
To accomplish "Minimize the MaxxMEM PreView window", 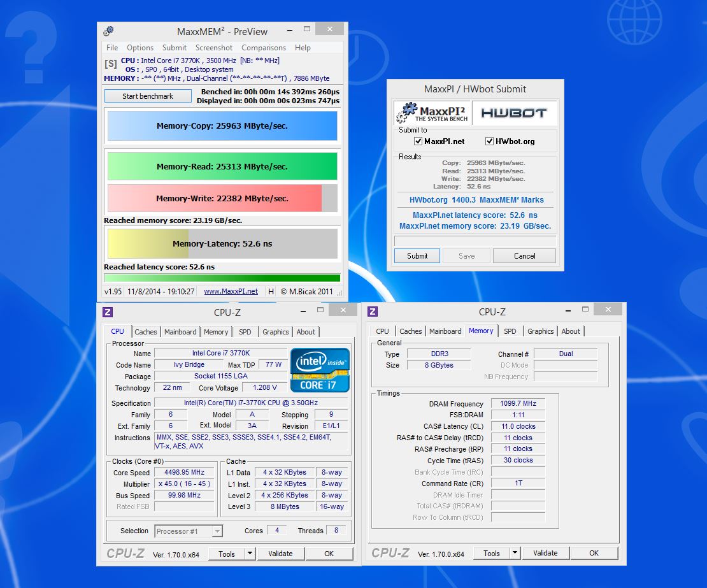I will point(289,30).
